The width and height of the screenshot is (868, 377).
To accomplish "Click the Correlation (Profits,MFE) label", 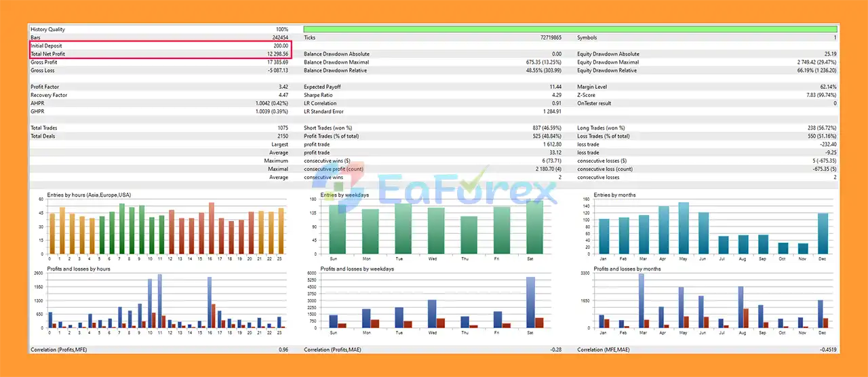I will pos(58,350).
